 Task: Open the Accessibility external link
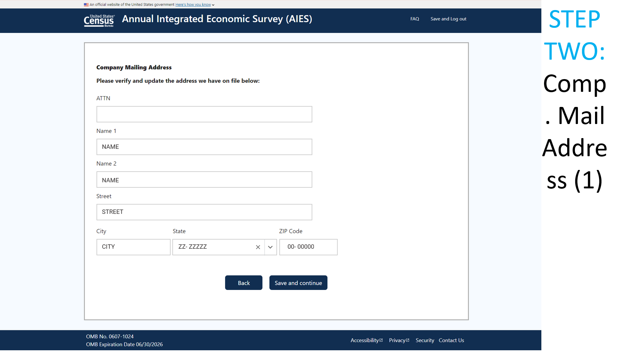[x=366, y=340]
